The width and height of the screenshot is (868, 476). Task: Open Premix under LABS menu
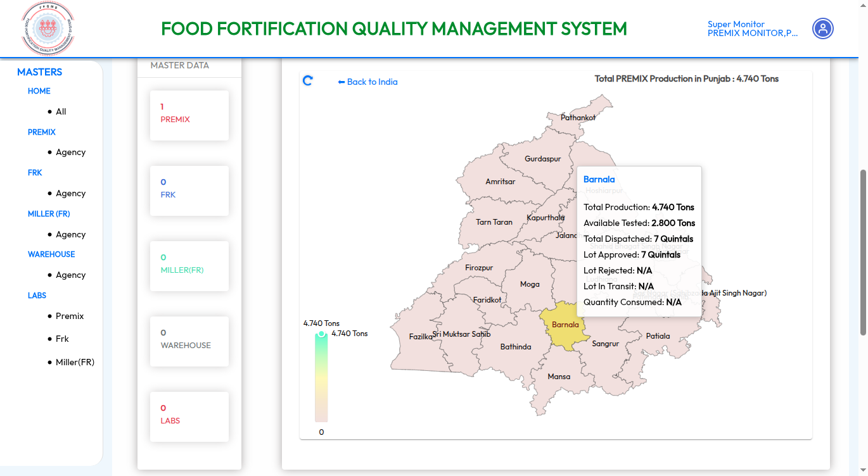70,316
